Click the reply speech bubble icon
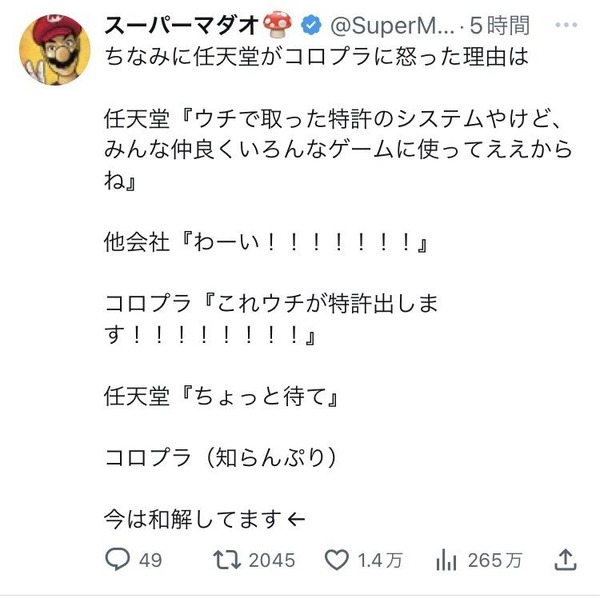600x598 pixels. (117, 559)
